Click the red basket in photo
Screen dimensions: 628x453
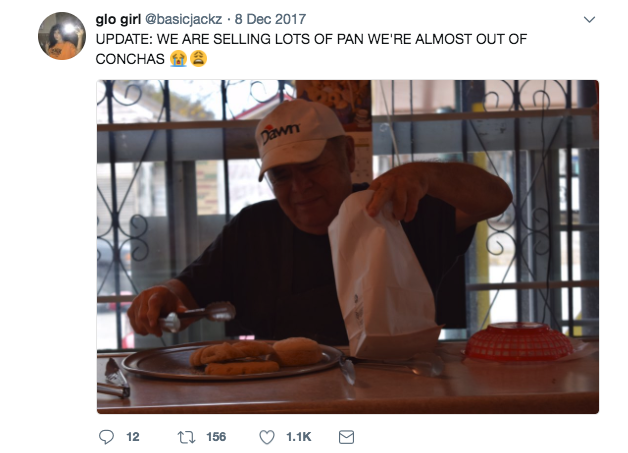[x=519, y=342]
